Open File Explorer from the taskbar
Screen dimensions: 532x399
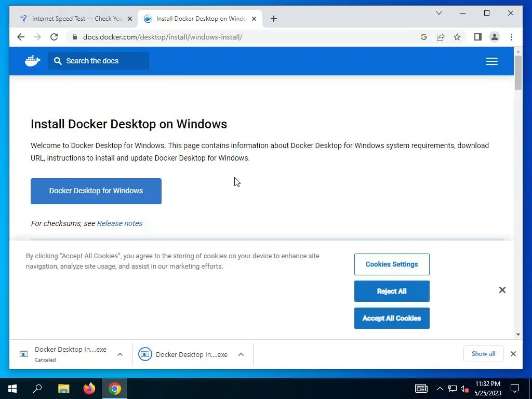click(63, 389)
